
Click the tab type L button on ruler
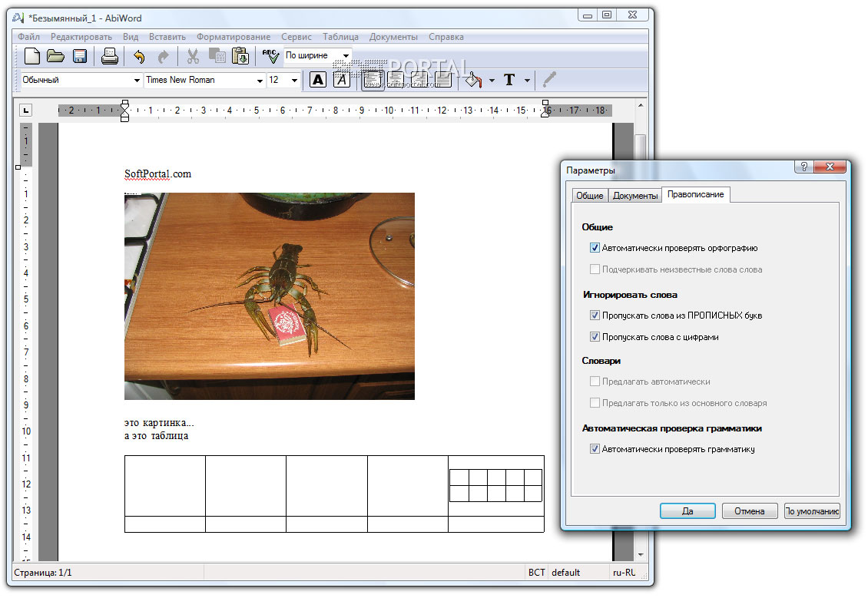click(25, 110)
